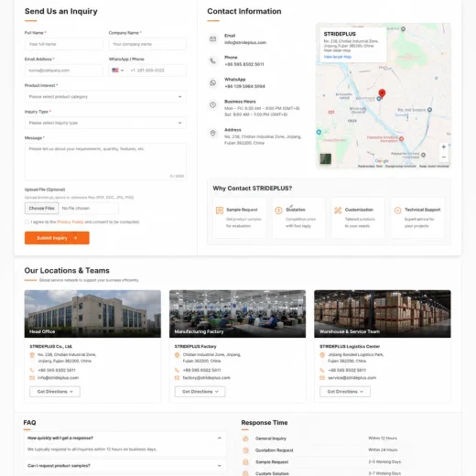Image resolution: width=476 pixels, height=476 pixels.
Task: Click the Phone handset icon
Action: (x=212, y=61)
